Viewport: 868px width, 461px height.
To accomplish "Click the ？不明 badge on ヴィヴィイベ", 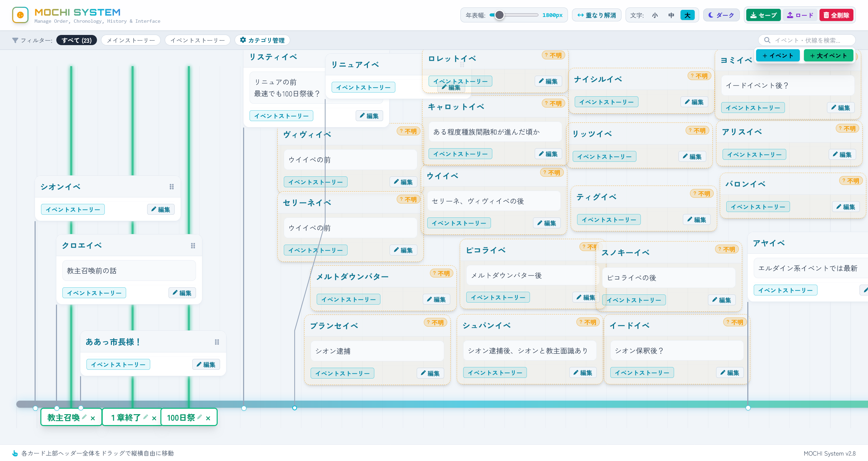I will coord(408,131).
